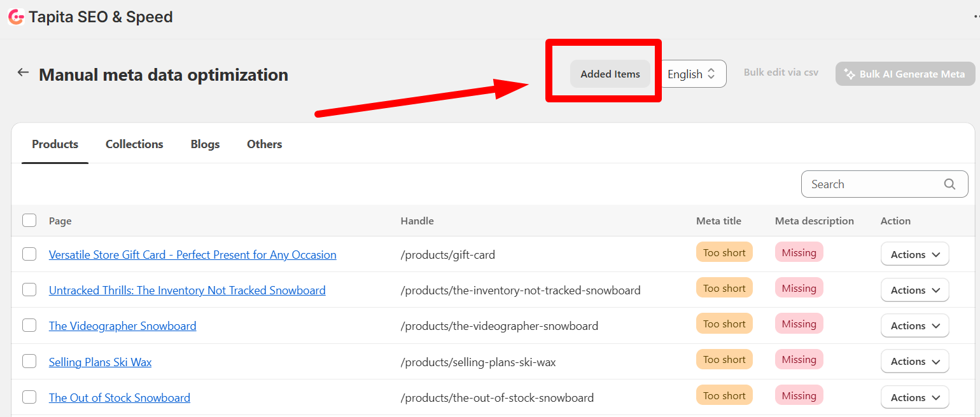Click into the Search input field
This screenshot has height=417, width=980.
point(875,184)
